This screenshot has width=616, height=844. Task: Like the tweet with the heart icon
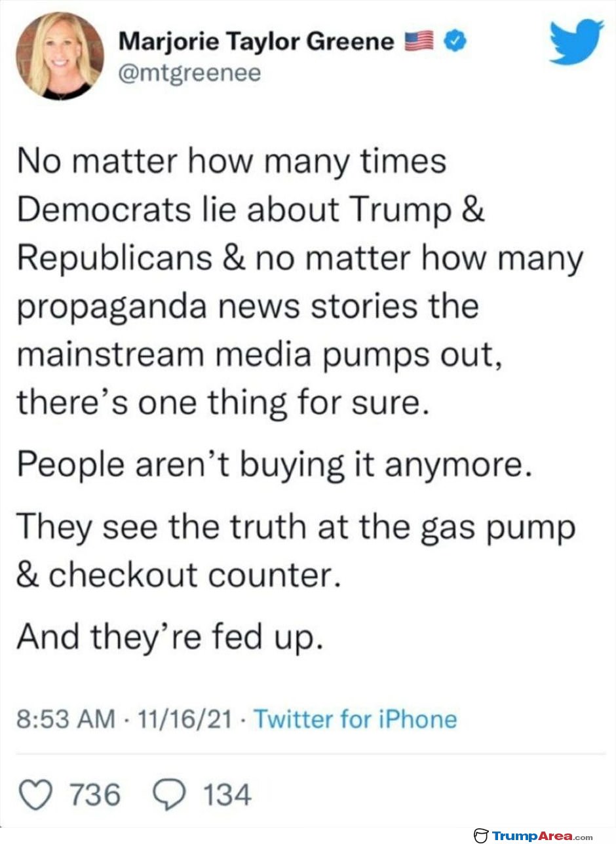[37, 795]
